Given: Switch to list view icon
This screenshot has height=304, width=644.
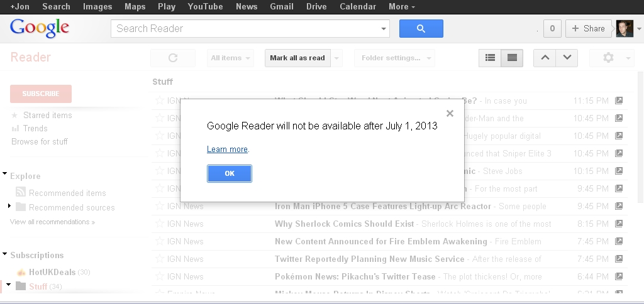Looking at the screenshot, I should tap(490, 58).
